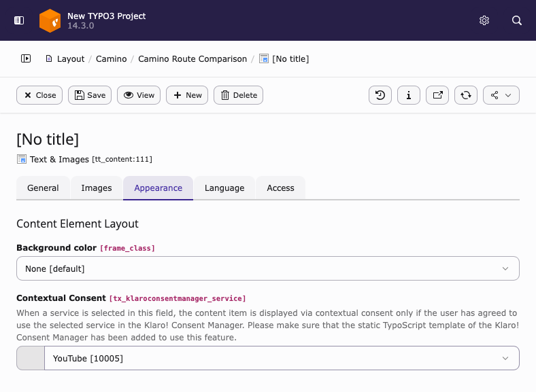Click the page icon before Layout breadcrumb
The width and height of the screenshot is (536, 392).
pos(49,58)
